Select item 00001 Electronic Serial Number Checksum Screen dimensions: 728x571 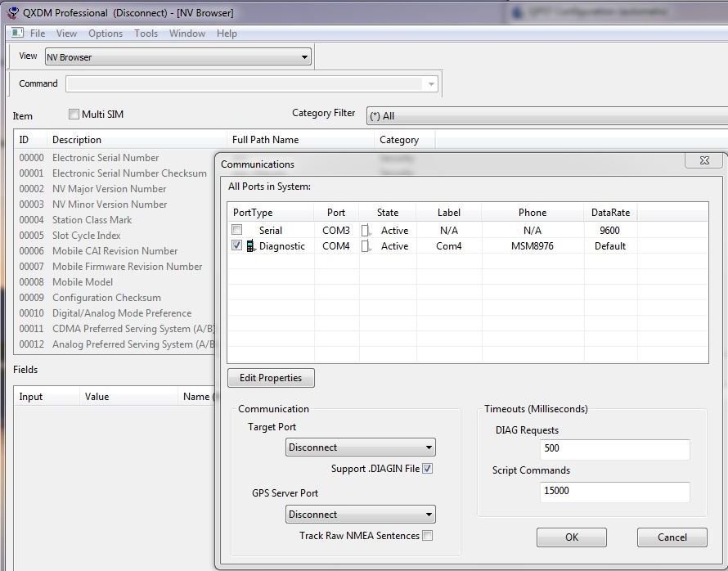[115, 173]
